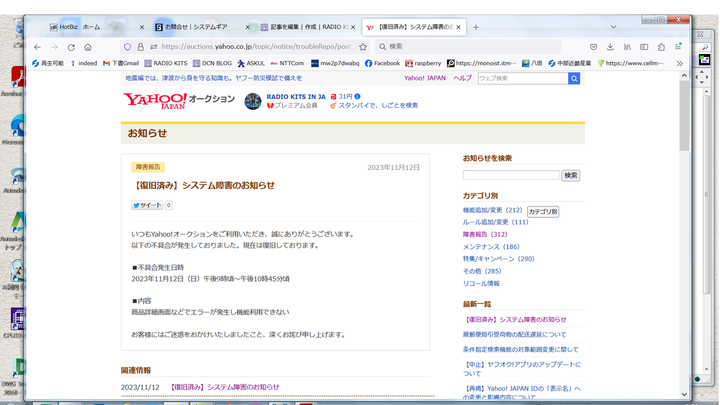The image size is (720, 405).
Task: Click the お知らせを検索 text field
Action: pos(510,175)
